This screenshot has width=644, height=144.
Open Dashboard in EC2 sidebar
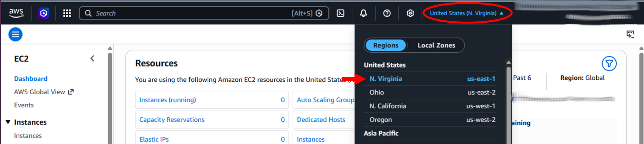pyautogui.click(x=31, y=78)
